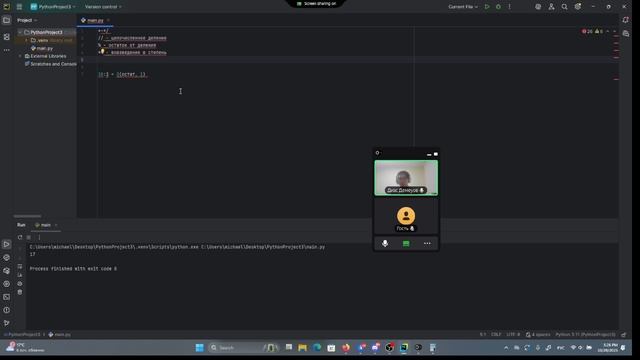Screen dimensions: 640x360
Task: Mute the microphone in the call widget
Action: [x=385, y=244]
